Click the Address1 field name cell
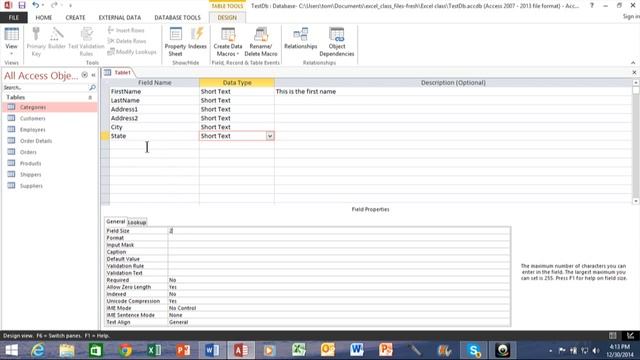This screenshot has width=640, height=360. (x=154, y=109)
